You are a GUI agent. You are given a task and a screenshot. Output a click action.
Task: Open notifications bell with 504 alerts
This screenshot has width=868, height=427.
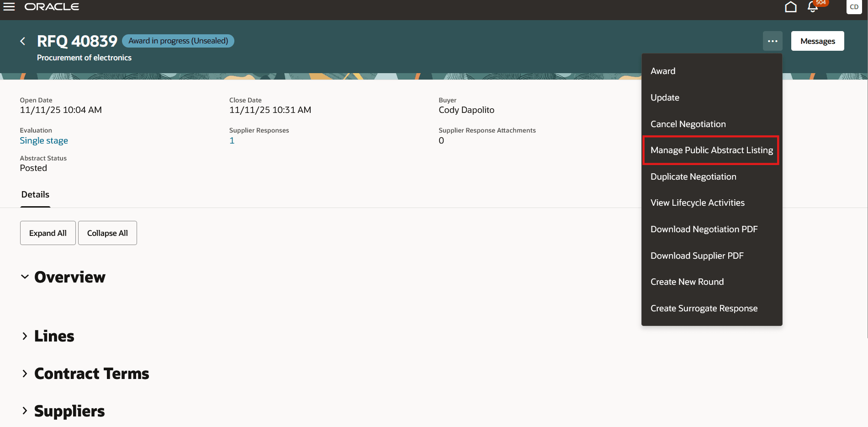pos(813,7)
